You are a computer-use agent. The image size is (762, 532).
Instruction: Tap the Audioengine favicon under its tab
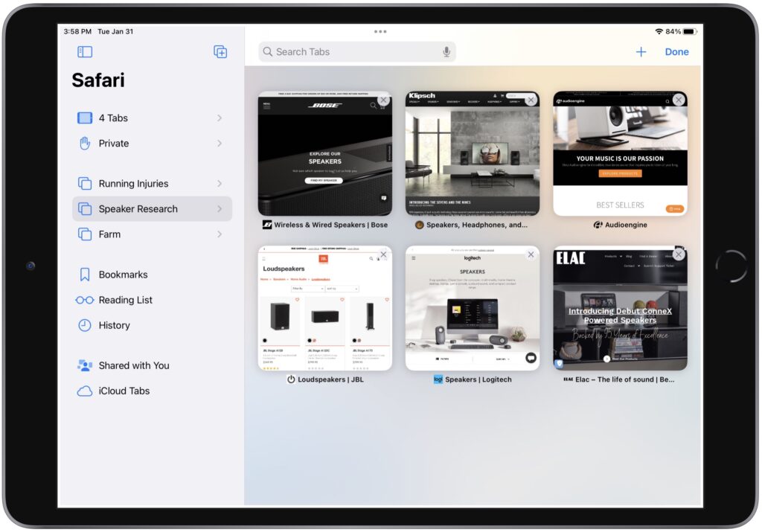(598, 225)
